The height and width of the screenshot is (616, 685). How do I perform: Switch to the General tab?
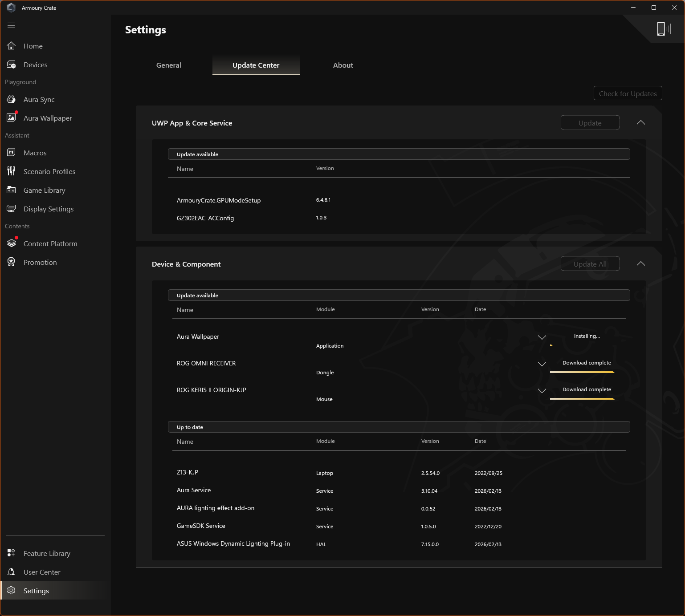tap(168, 65)
